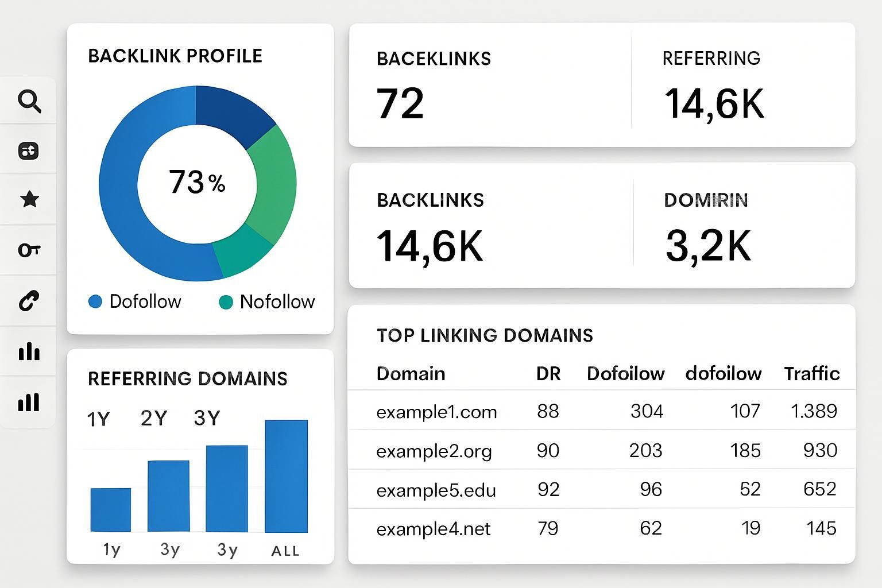Sort the table by the DR column header

(x=548, y=373)
